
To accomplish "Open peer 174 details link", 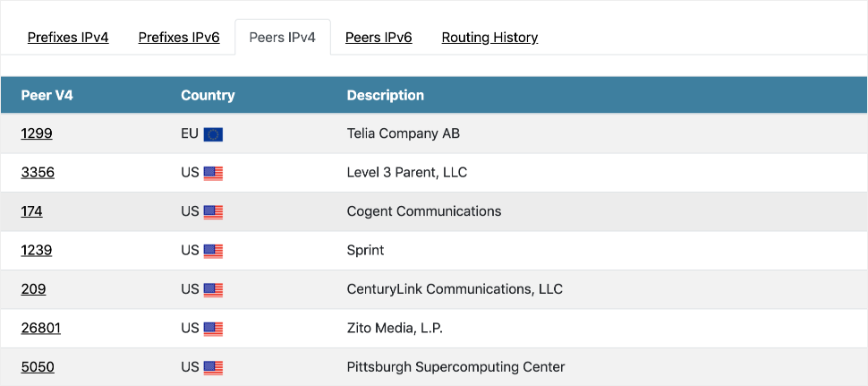I will pyautogui.click(x=32, y=211).
